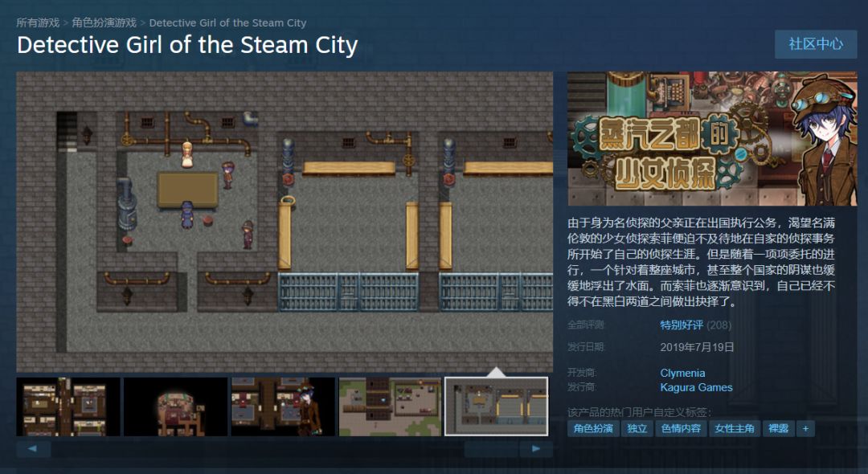
Task: Select the fifth highlighted prison thumbnail
Action: [x=497, y=407]
